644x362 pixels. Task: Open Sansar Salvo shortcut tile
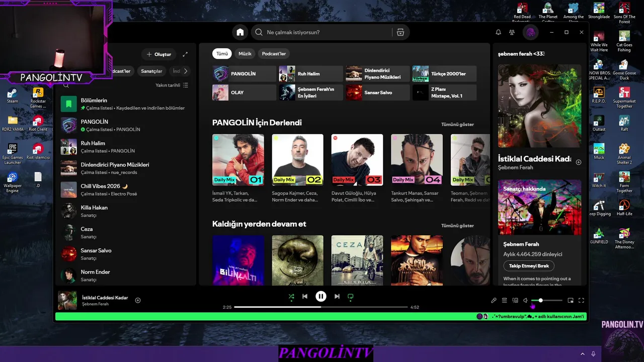377,93
